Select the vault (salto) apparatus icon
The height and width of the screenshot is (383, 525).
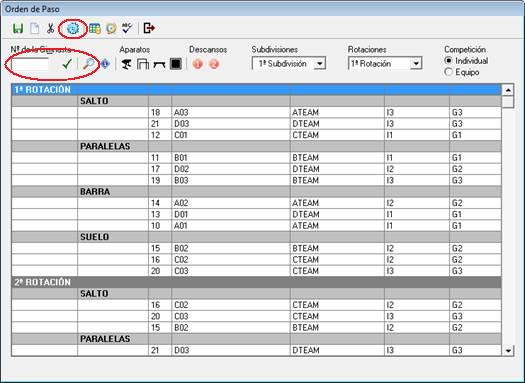[126, 64]
